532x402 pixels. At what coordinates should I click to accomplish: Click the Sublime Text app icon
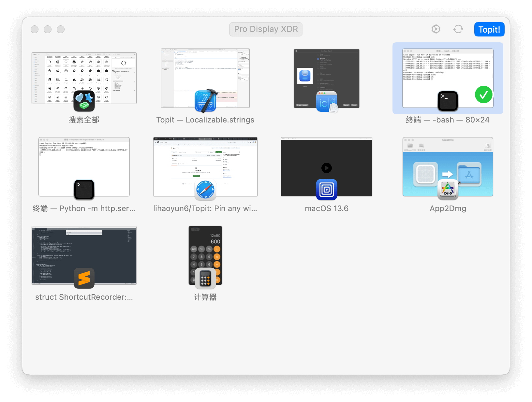click(x=84, y=278)
